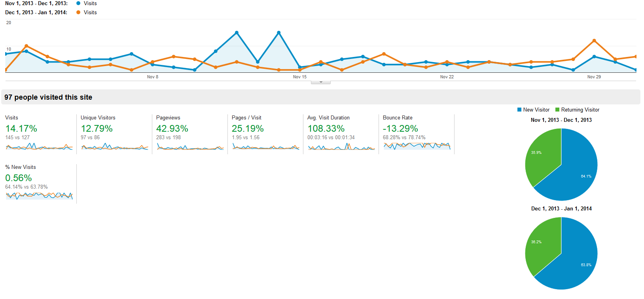Click the Nov 8 label on the chart axis

153,77
